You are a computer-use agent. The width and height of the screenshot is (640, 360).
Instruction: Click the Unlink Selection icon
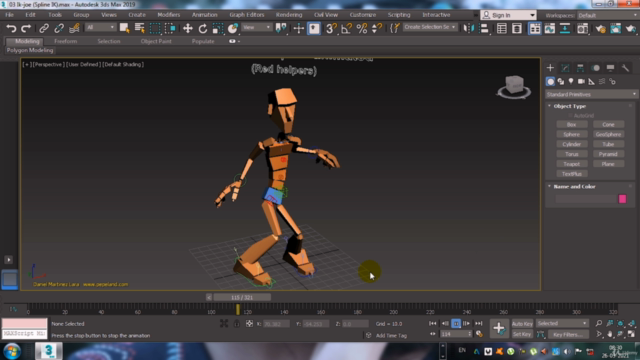coord(59,28)
